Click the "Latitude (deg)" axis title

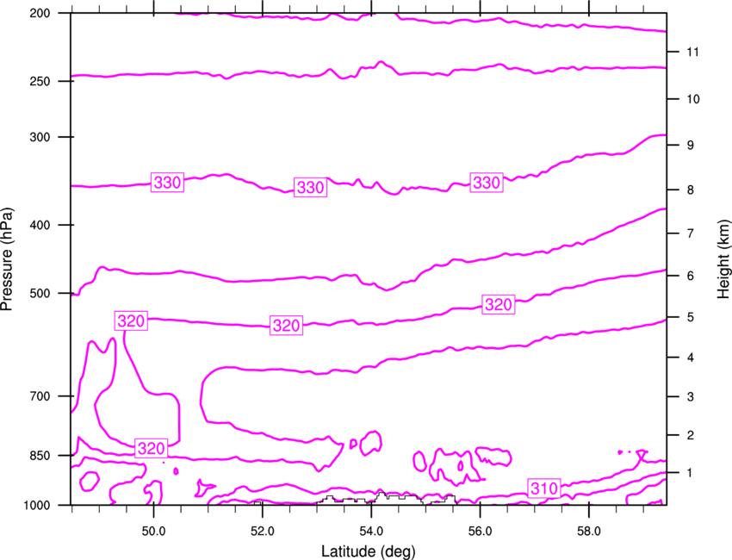pyautogui.click(x=369, y=551)
